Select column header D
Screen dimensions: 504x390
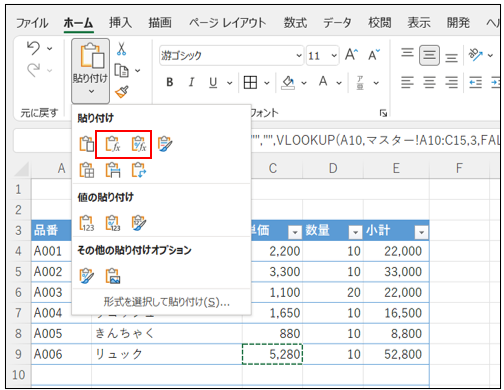[333, 168]
